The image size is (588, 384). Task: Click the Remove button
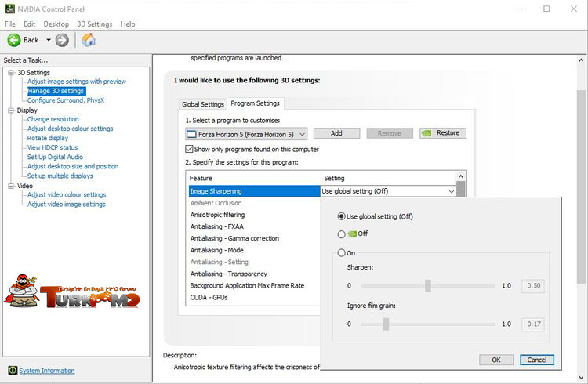click(389, 133)
